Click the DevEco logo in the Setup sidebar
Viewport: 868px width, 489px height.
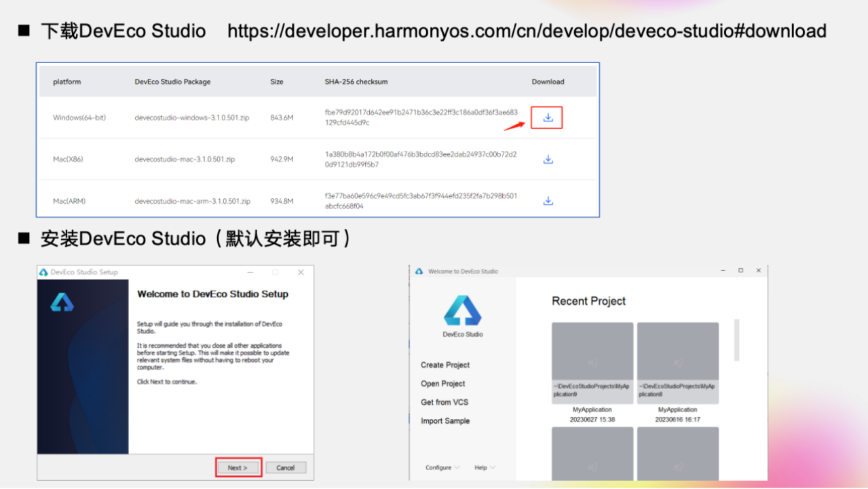[62, 302]
